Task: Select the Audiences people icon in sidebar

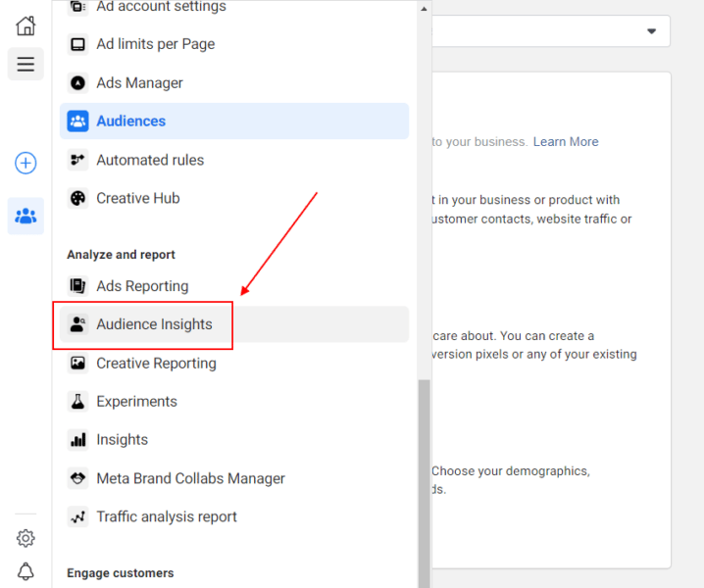Action: [25, 216]
